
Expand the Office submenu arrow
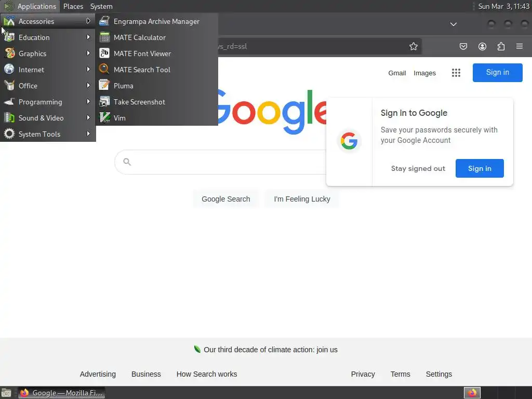[x=88, y=85]
